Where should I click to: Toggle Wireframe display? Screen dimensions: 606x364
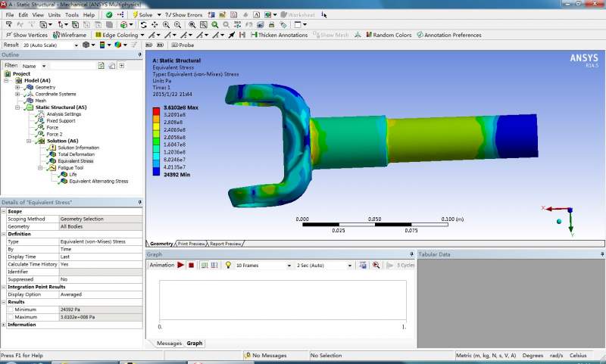[70, 35]
